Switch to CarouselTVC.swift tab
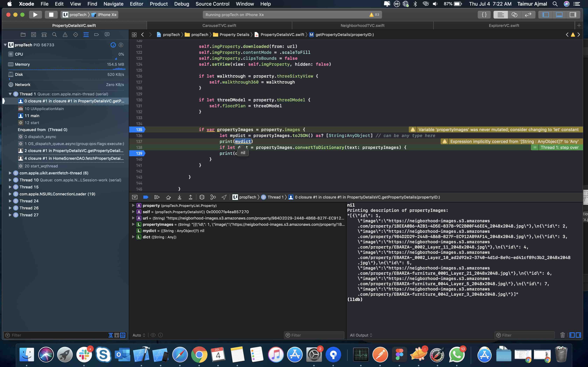Image resolution: width=588 pixels, height=367 pixels. click(219, 26)
